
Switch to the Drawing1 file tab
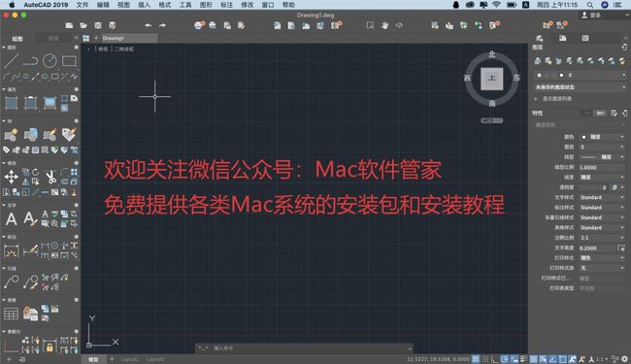point(129,38)
